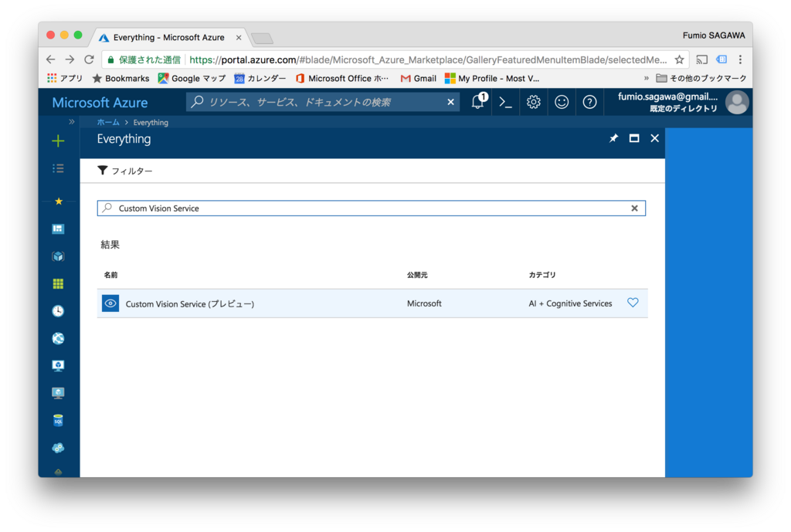Maximize the Everything blade

click(x=634, y=138)
